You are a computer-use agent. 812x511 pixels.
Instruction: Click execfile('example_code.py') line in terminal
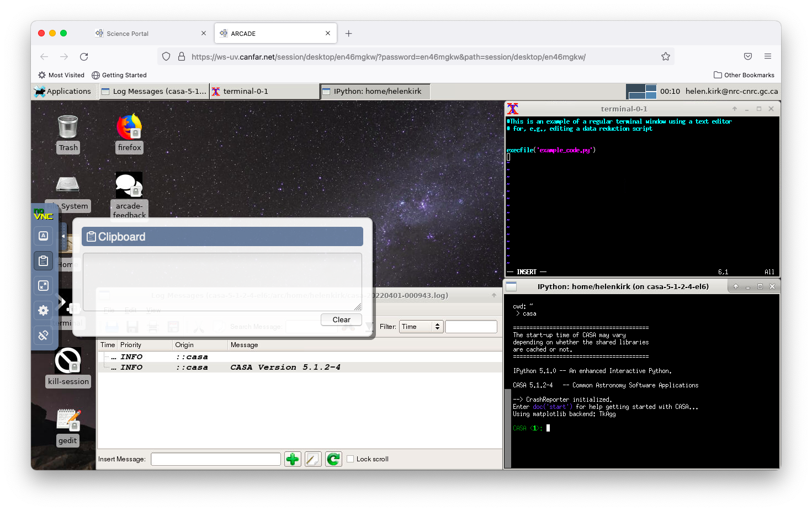(x=551, y=150)
